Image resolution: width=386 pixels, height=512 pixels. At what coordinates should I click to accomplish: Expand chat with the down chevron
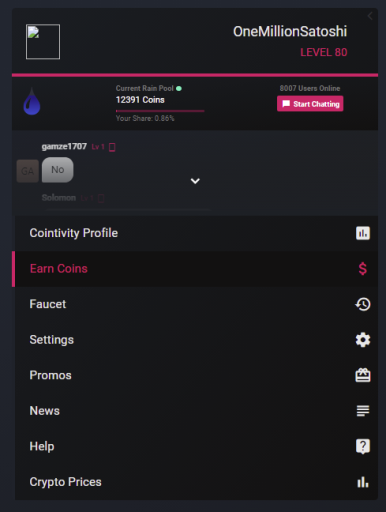tap(195, 181)
